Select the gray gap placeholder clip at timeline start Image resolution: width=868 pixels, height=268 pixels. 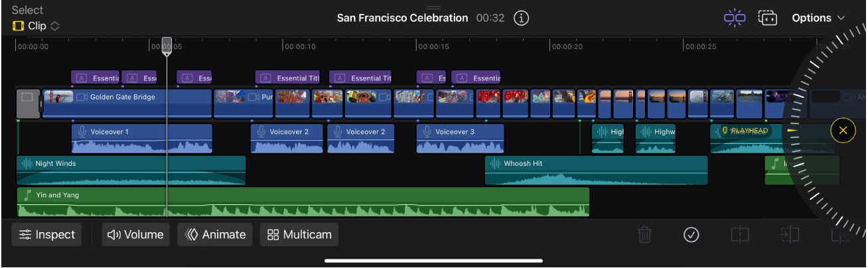28,104
